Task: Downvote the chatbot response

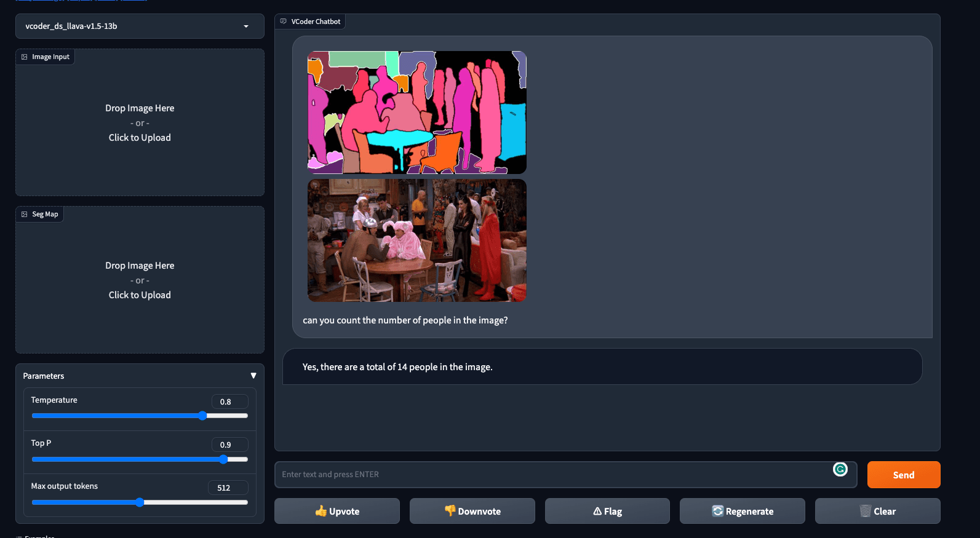Action: tap(472, 511)
